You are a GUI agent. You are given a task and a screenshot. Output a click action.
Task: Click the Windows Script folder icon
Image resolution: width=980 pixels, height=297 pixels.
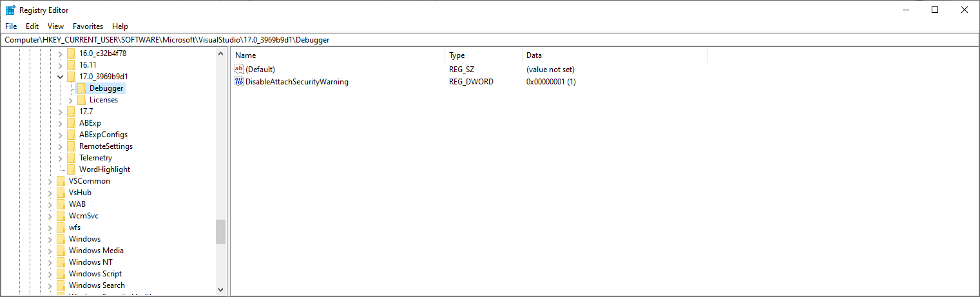(61, 274)
